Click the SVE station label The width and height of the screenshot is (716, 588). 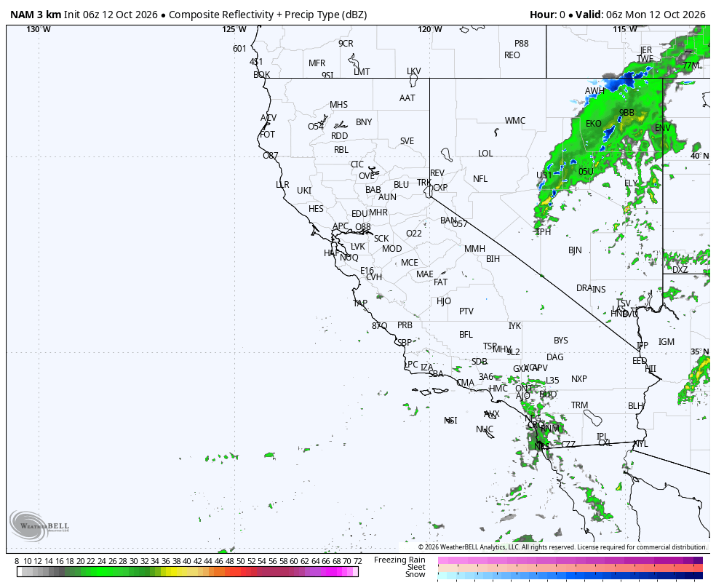point(407,141)
